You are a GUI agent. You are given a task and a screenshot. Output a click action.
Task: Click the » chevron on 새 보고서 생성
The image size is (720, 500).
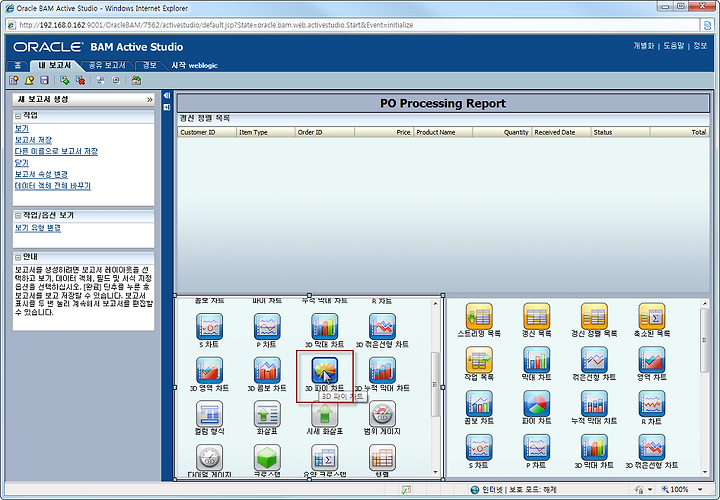[149, 99]
